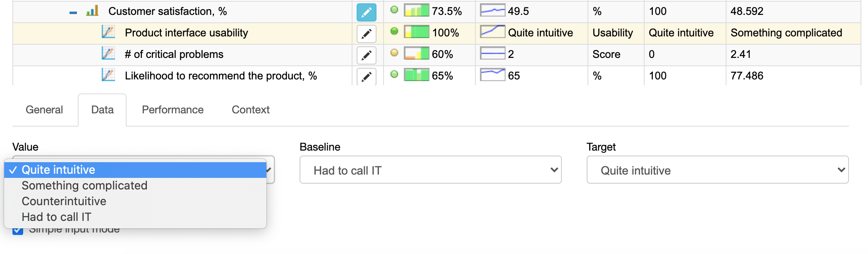The width and height of the screenshot is (868, 254).
Task: Select the edit pencil for Likelihood to recommend
Action: [x=366, y=77]
